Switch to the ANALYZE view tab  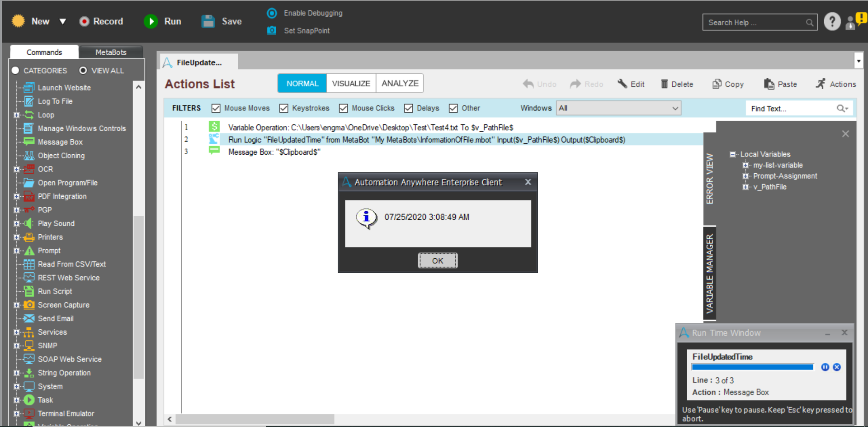click(x=400, y=83)
